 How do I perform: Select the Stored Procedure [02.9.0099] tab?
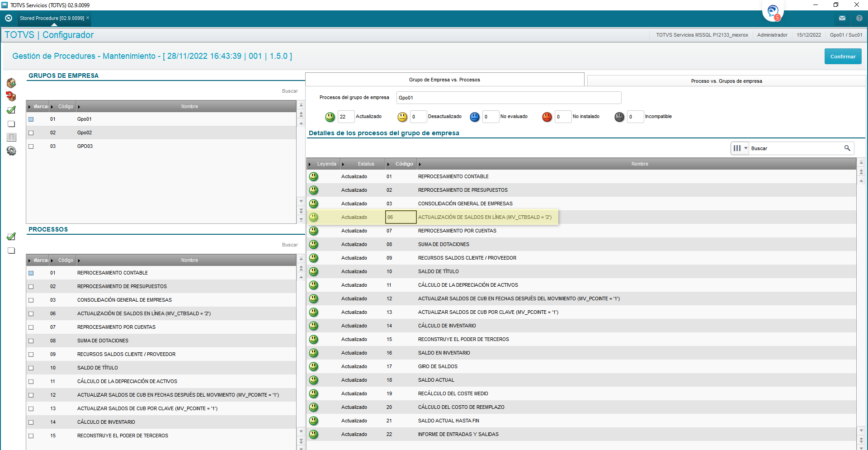click(52, 18)
